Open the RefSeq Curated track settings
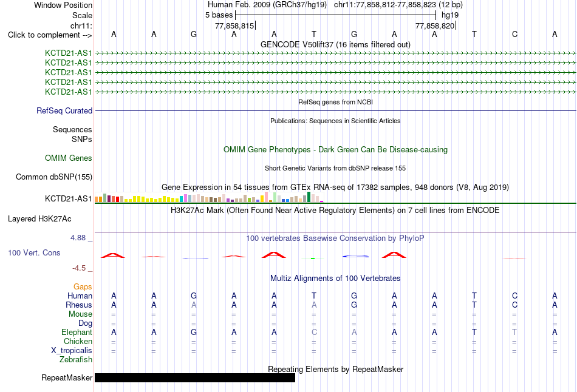Screen dimensions: 577x392 tap(64, 110)
